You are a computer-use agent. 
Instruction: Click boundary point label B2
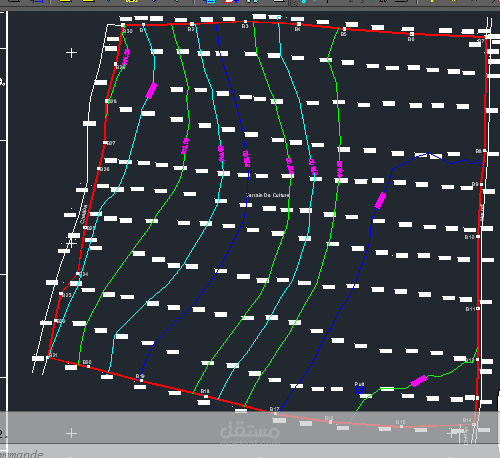(191, 29)
